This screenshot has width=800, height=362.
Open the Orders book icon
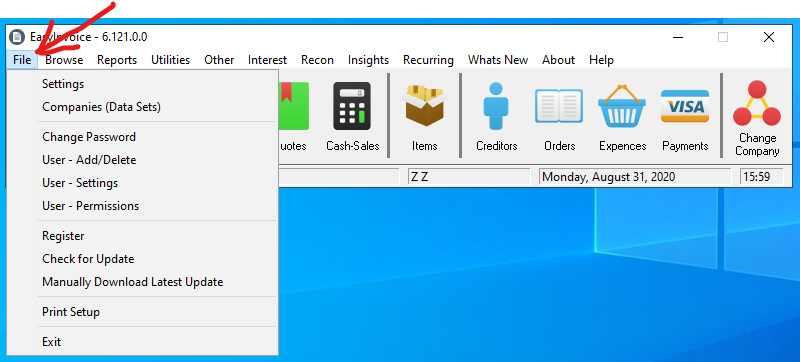coord(559,106)
